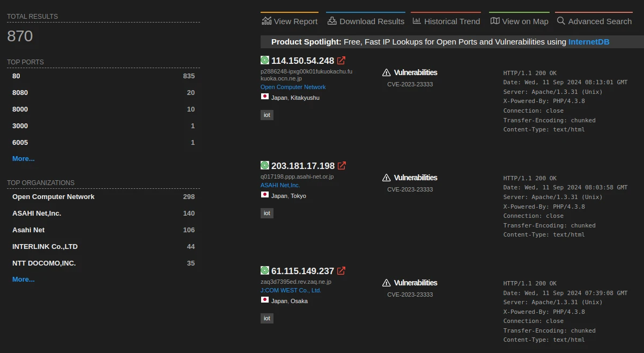Open external link icon for 61.115.149.237
The width and height of the screenshot is (644, 353).
341,271
